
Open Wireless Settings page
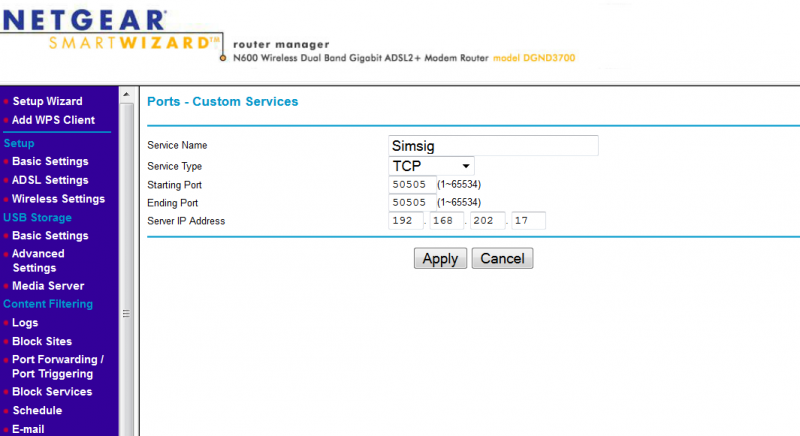[58, 199]
